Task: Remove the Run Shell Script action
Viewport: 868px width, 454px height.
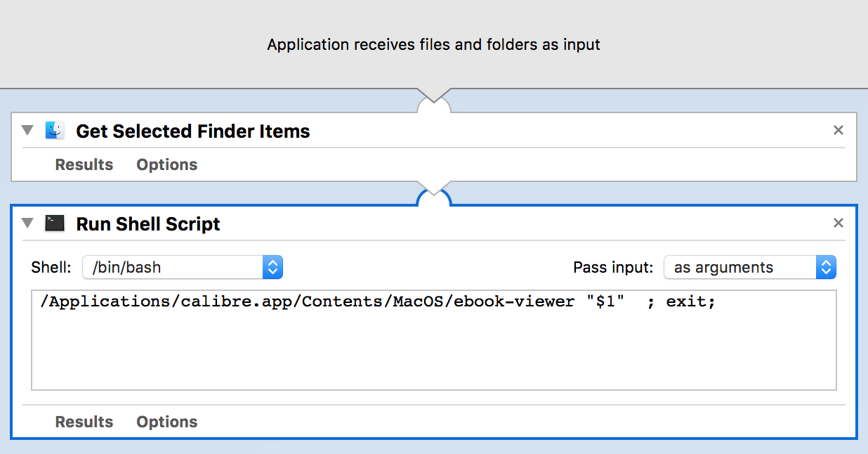Action: (838, 223)
